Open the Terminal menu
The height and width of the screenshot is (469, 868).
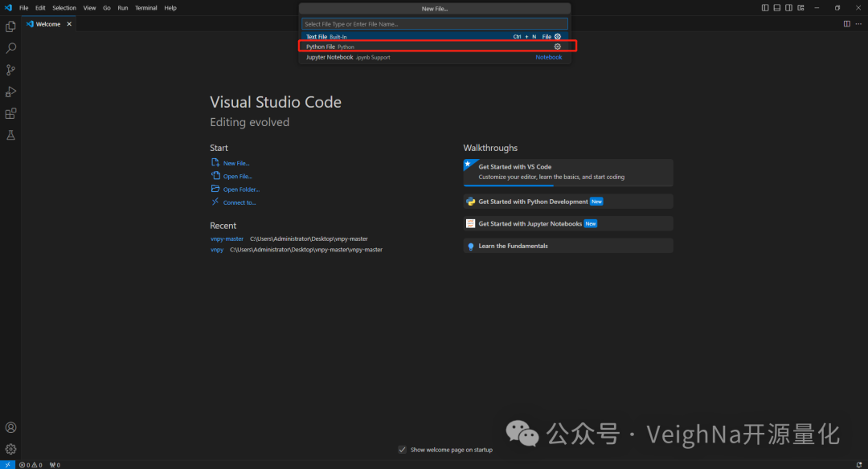pos(145,7)
